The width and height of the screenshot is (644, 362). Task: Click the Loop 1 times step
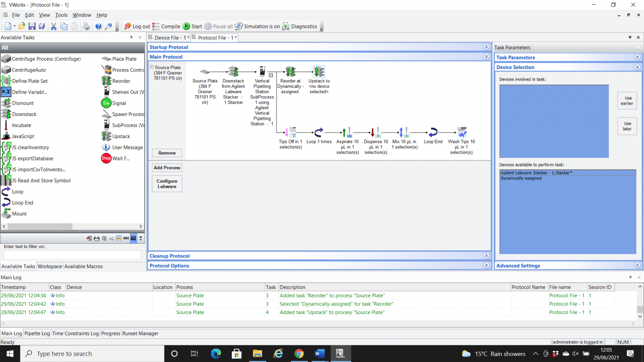[319, 136]
